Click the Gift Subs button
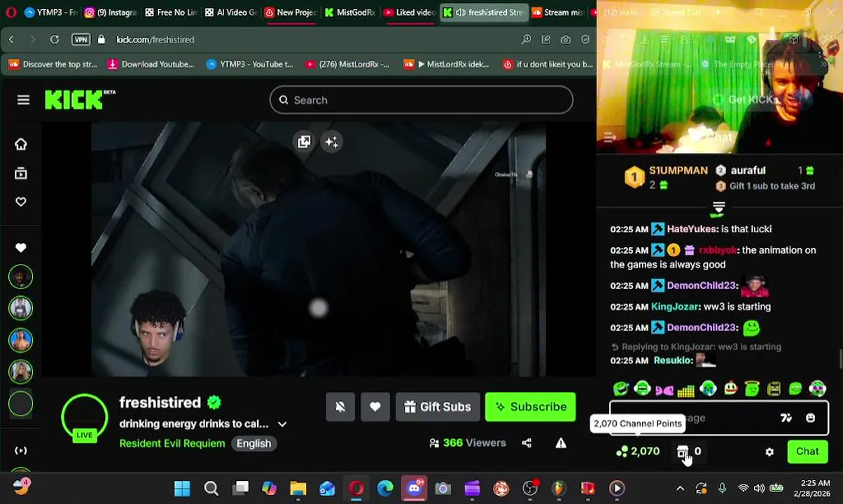 click(438, 407)
